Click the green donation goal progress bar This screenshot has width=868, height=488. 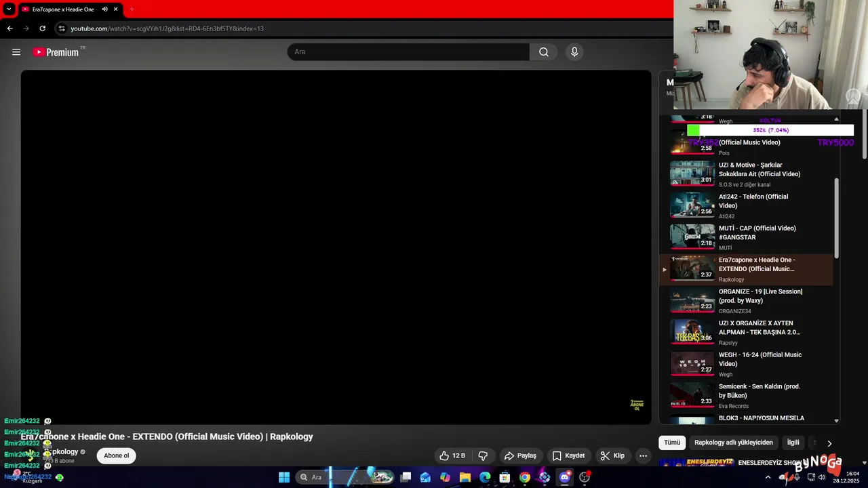(770, 130)
